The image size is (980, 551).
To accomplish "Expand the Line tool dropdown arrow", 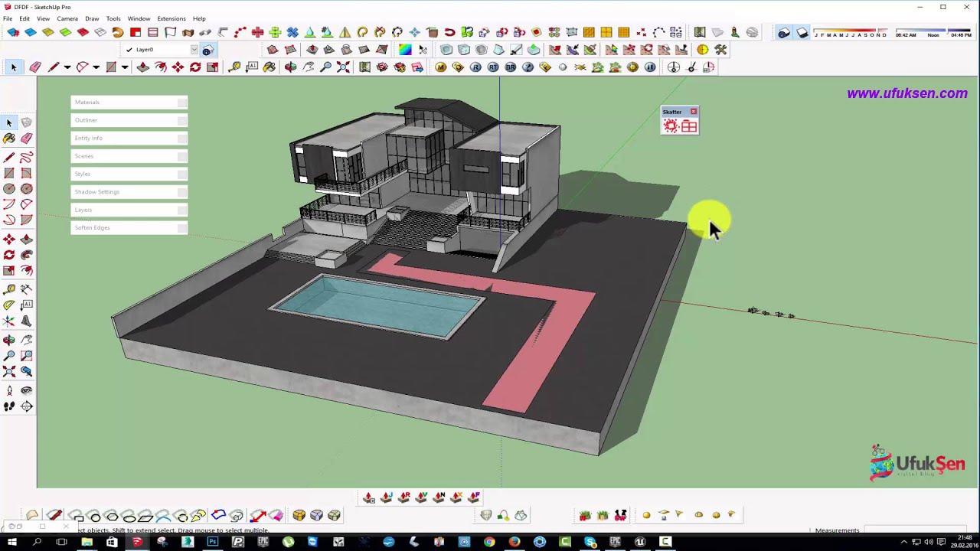I will (67, 67).
